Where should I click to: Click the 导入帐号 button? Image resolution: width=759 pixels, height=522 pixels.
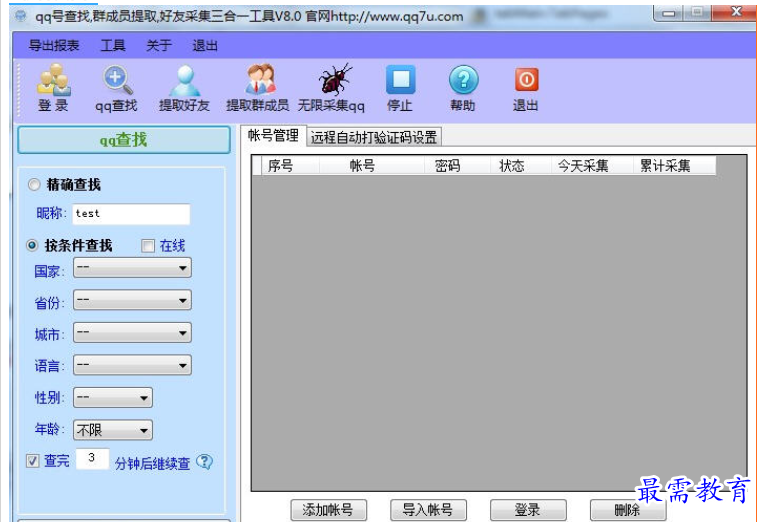point(428,510)
